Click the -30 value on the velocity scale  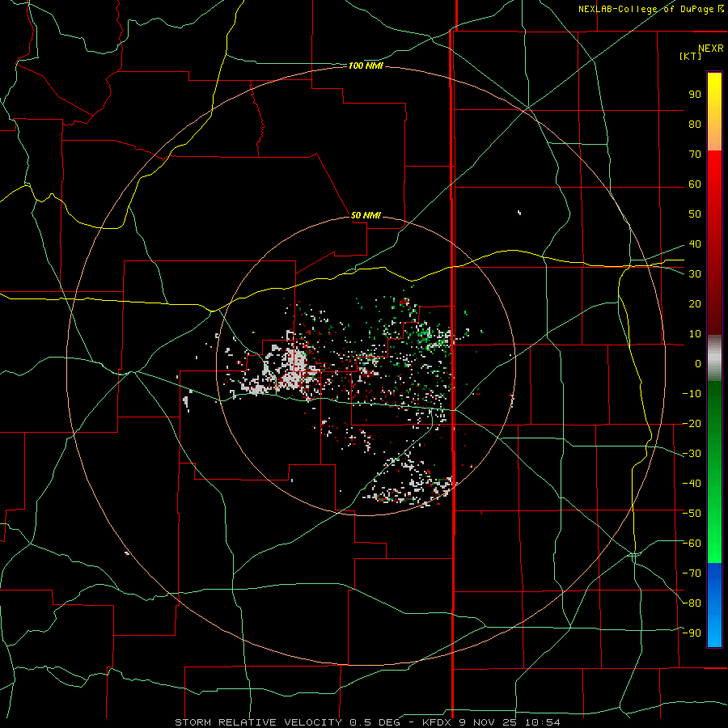(x=692, y=454)
